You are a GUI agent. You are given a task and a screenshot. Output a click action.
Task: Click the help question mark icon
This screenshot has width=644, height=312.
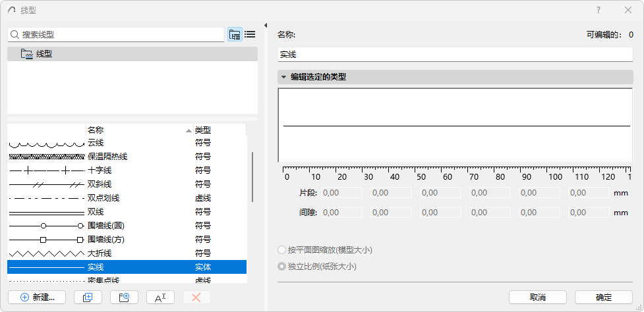point(599,11)
